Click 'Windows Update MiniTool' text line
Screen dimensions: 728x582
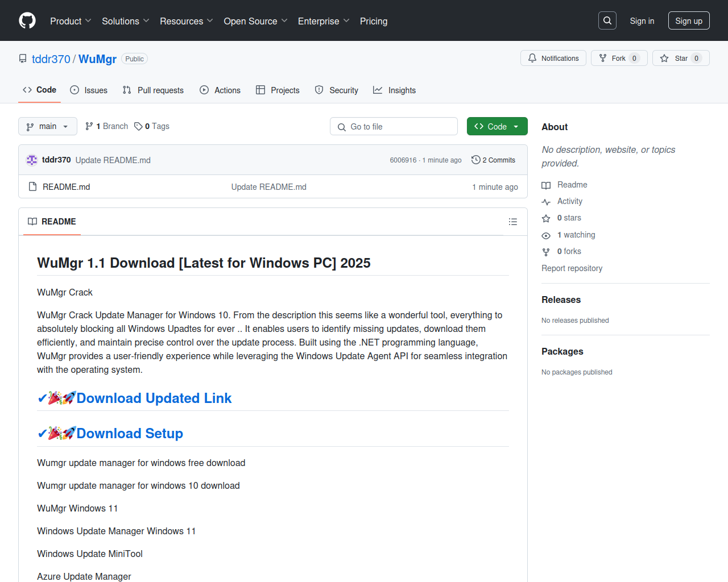[x=90, y=554]
